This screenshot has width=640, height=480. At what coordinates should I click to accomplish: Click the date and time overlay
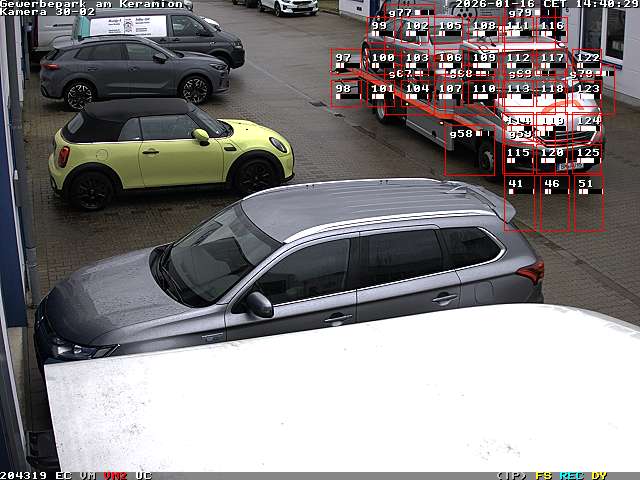545,4
